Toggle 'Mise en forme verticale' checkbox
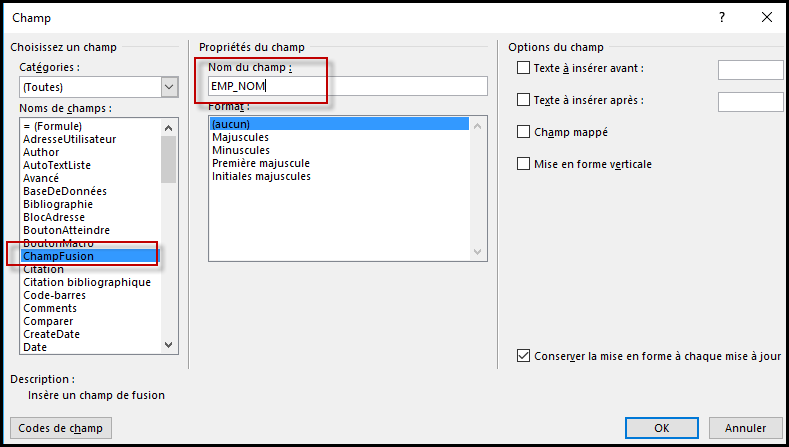The image size is (789, 447). point(524,164)
